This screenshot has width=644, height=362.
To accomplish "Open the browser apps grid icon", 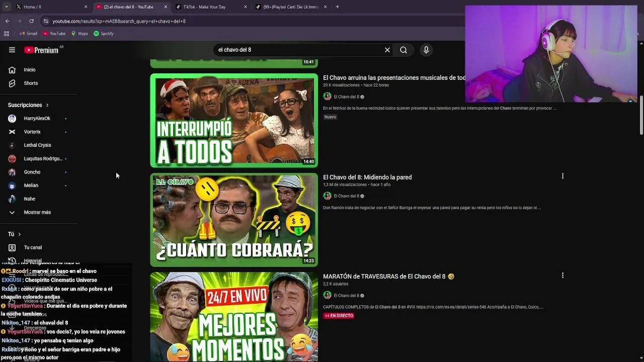I will (x=7, y=34).
